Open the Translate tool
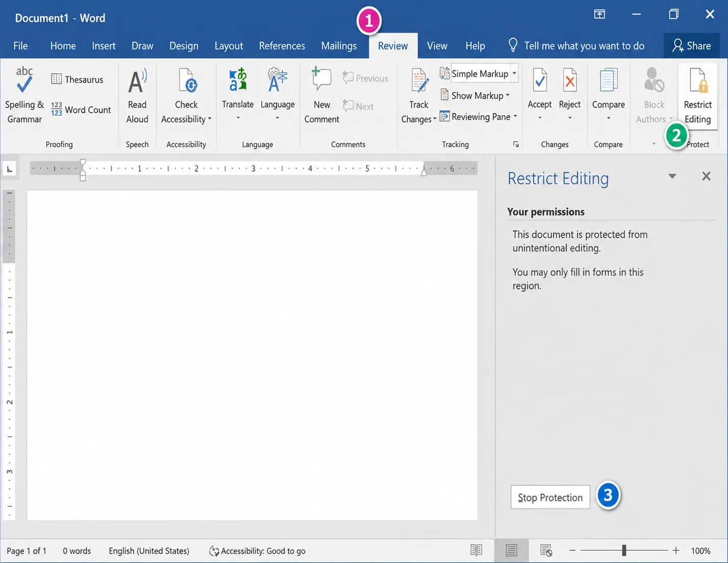728x563 pixels. pyautogui.click(x=237, y=88)
